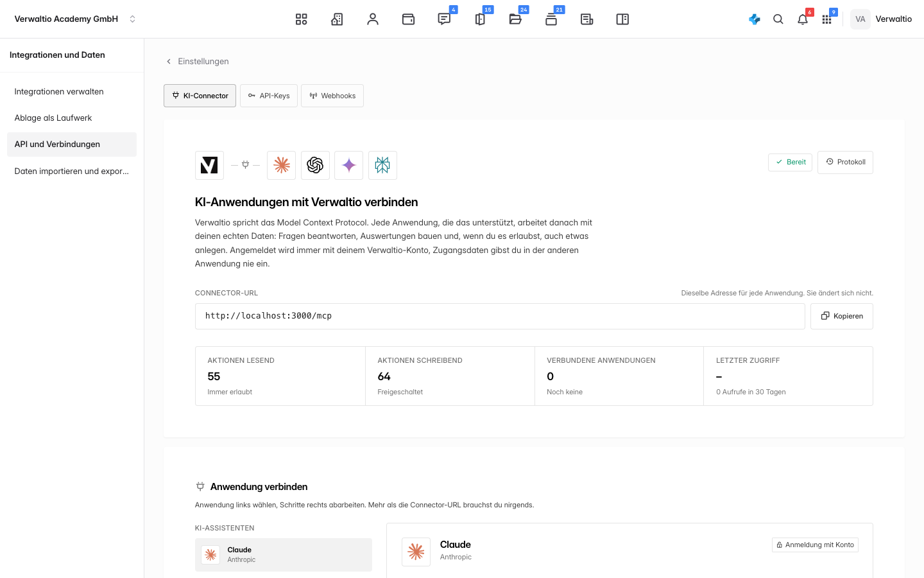Viewport: 924px width, 578px height.
Task: Open the folder icon with badge 24
Action: click(x=515, y=19)
